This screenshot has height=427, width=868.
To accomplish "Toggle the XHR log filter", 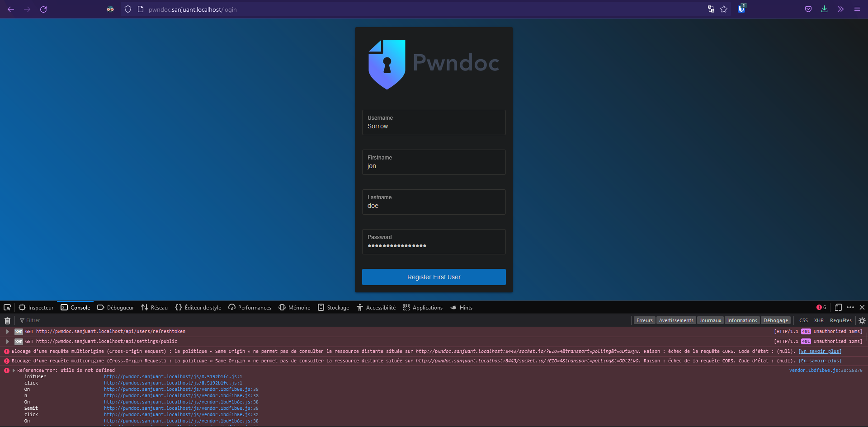I will tap(819, 320).
